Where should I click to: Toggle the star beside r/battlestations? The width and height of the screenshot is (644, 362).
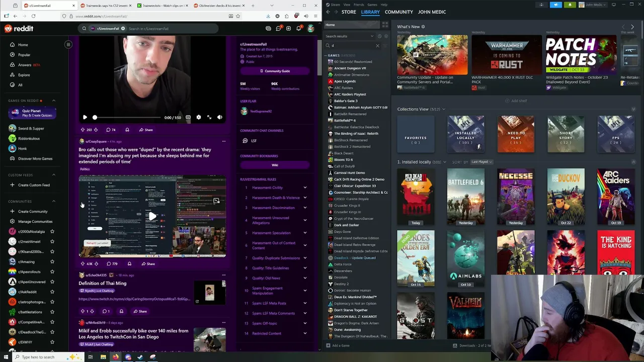click(52, 312)
